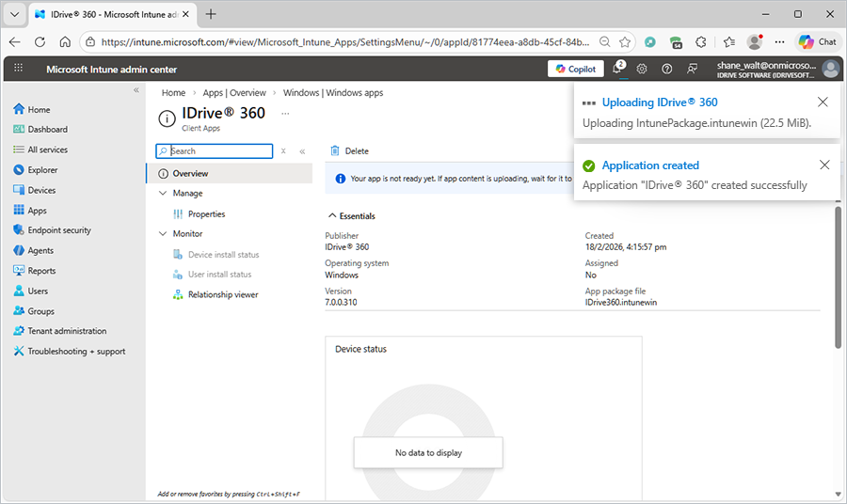The image size is (847, 504).
Task: Click the Delete command
Action: pyautogui.click(x=349, y=151)
